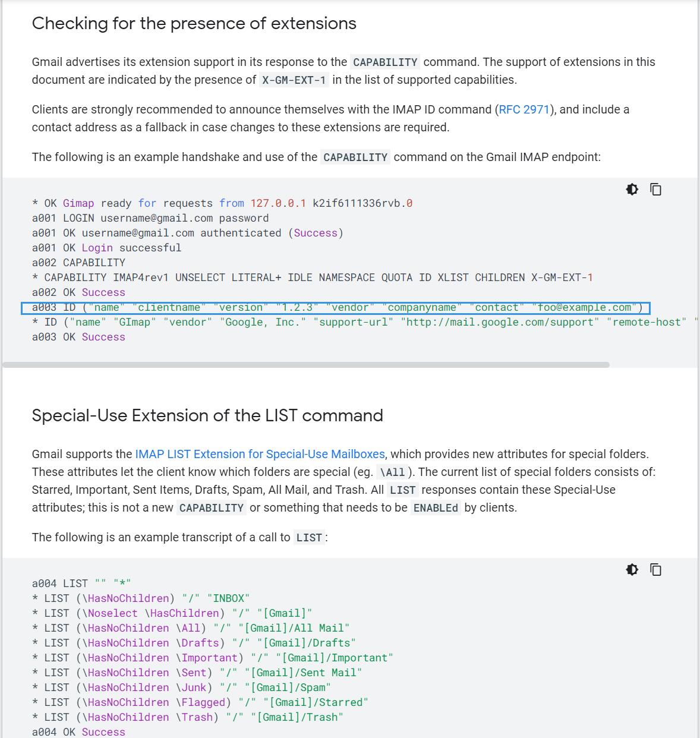Click the LIST inline code before the colon
This screenshot has width=700, height=738.
310,537
